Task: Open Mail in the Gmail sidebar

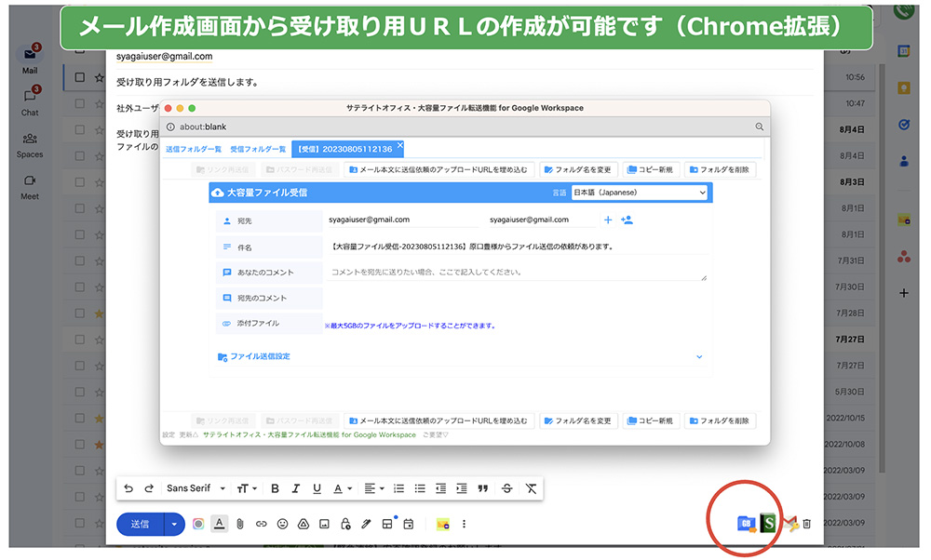Action: 30,60
